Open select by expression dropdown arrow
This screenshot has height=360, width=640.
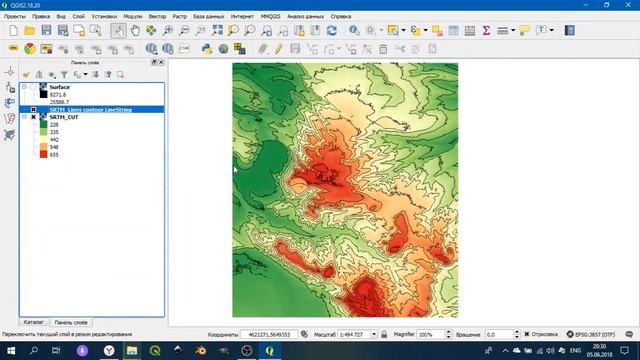coord(425,31)
